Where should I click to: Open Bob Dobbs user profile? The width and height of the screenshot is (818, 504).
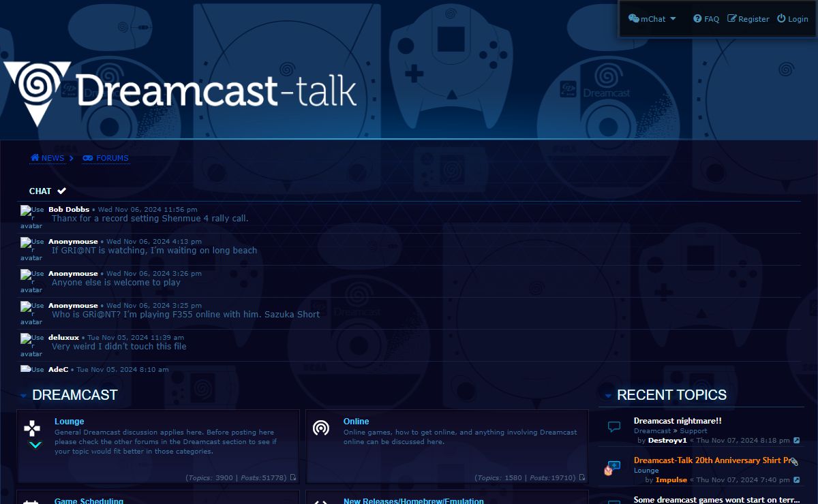tap(69, 210)
